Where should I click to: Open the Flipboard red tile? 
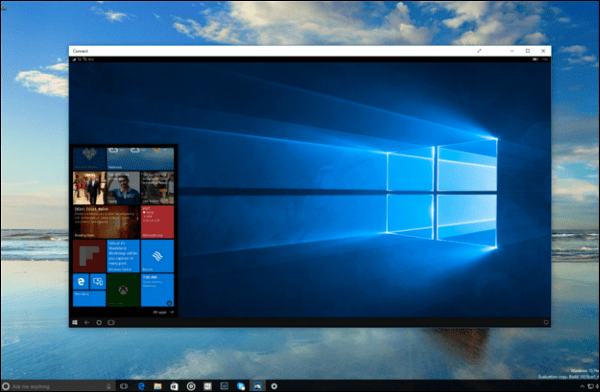click(x=89, y=256)
